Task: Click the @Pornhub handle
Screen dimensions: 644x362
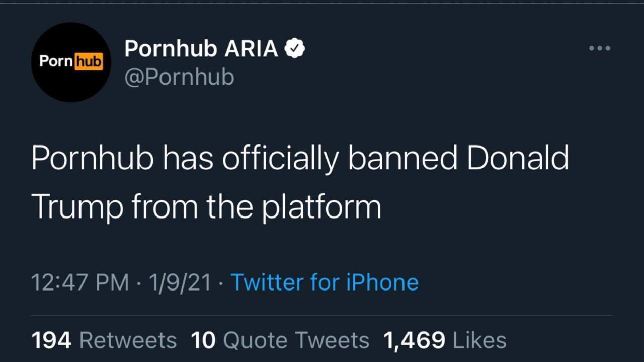Action: 179,77
